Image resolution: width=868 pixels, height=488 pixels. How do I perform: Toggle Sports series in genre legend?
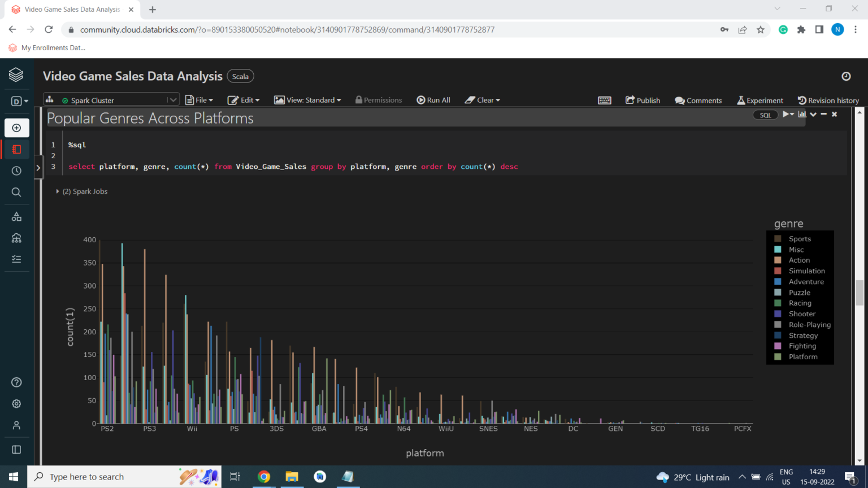(x=800, y=239)
